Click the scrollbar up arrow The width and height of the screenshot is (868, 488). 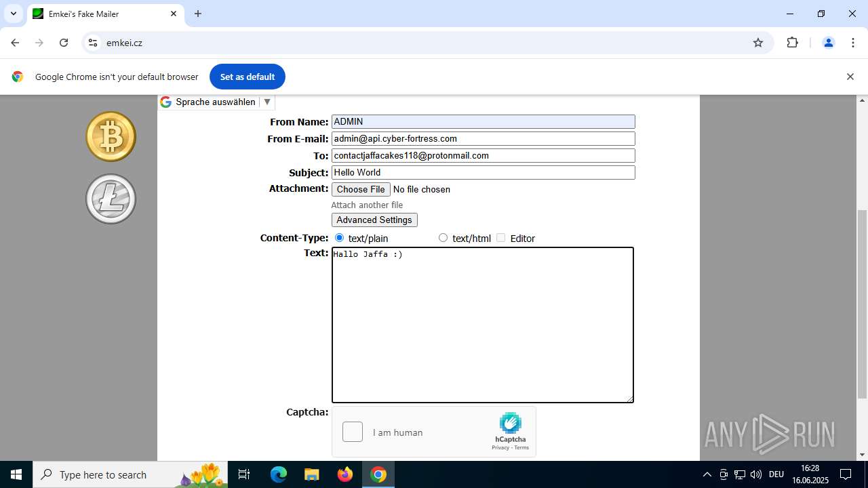[x=862, y=101]
